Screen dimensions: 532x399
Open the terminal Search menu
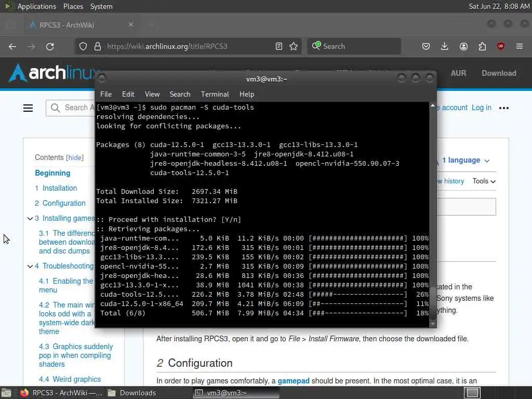coord(180,95)
